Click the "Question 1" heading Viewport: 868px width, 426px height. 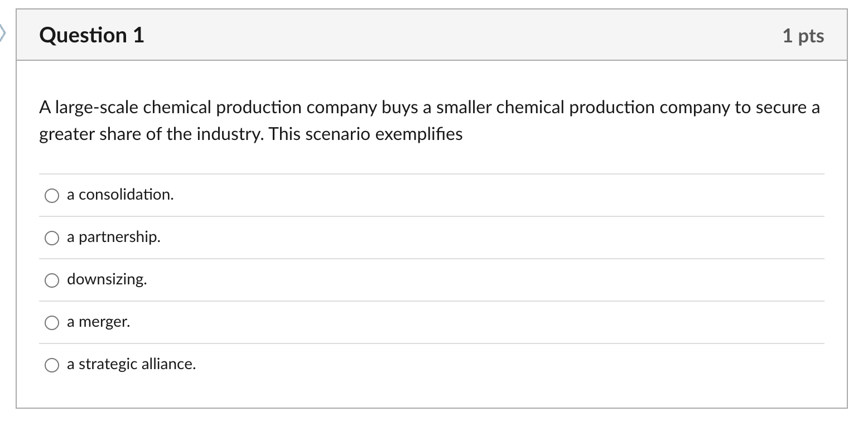[91, 35]
